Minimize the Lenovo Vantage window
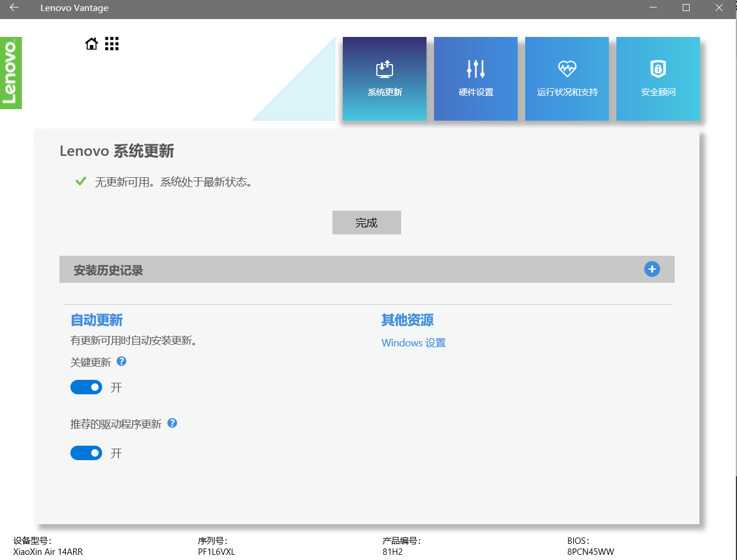 click(x=653, y=8)
